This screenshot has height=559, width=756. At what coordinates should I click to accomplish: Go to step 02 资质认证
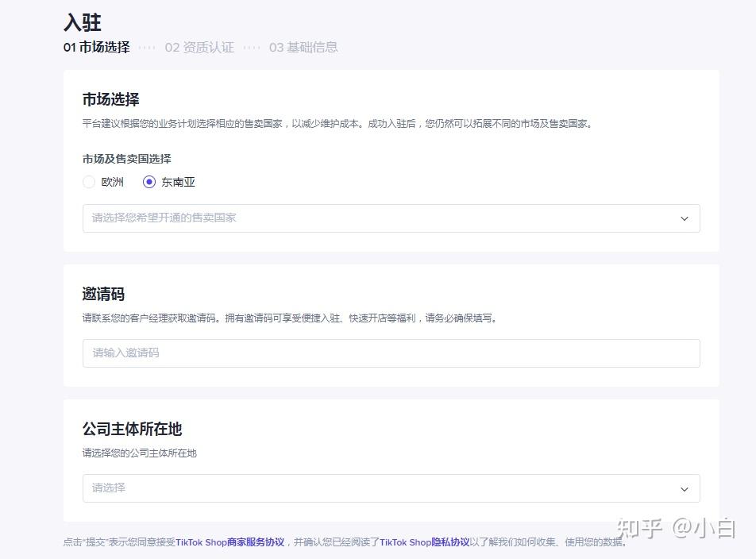click(x=199, y=47)
